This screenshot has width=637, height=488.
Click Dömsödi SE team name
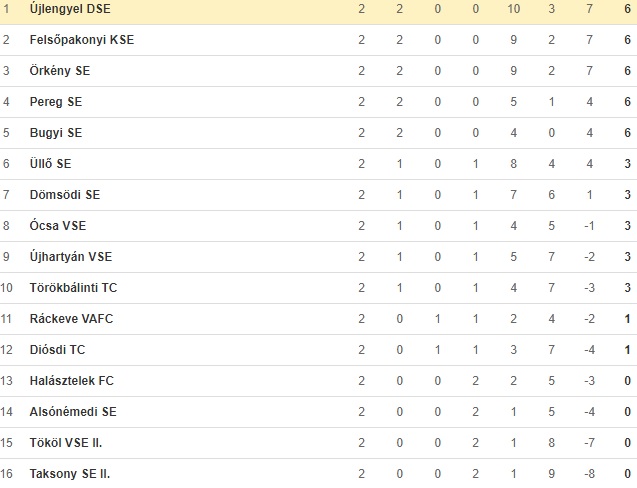(65, 195)
